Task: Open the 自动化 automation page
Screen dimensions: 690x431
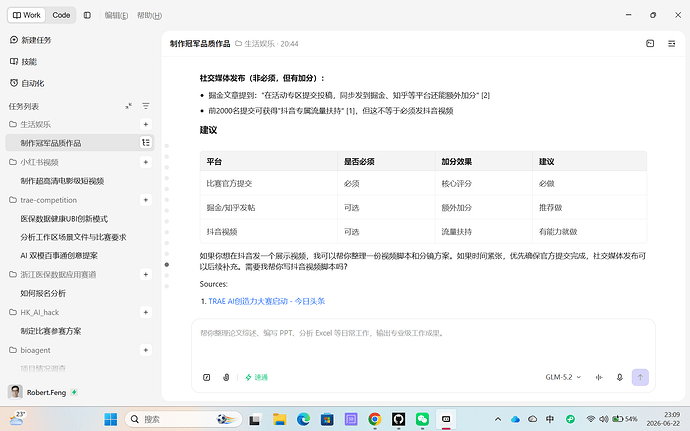Action: 27,83
